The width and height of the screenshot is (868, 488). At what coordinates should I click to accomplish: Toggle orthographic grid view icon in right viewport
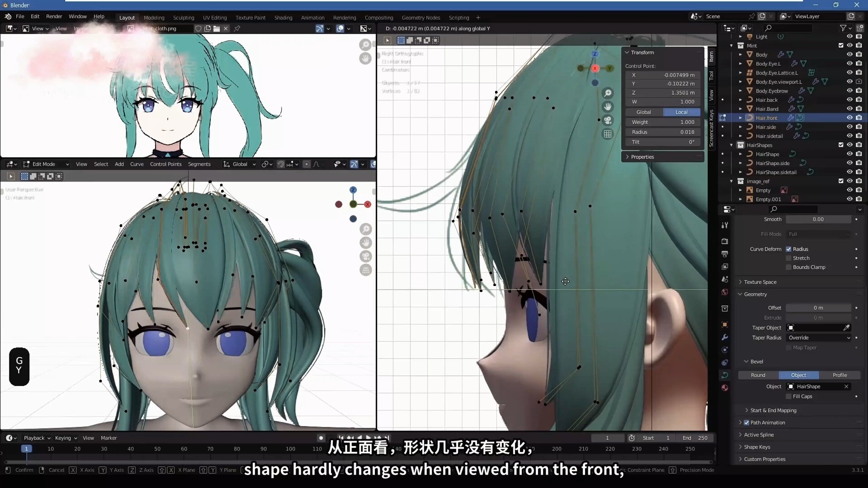click(608, 134)
